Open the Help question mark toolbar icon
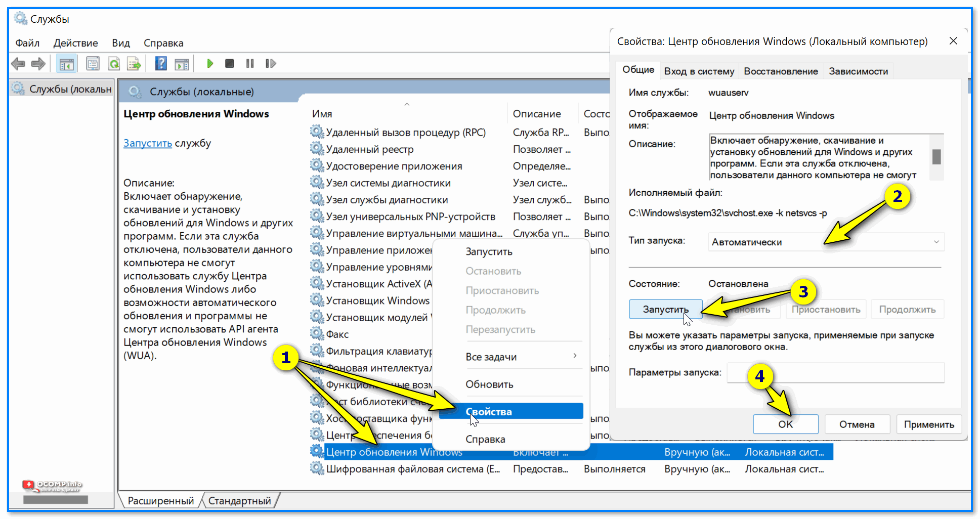Screen dimensions: 980x519 [x=161, y=64]
